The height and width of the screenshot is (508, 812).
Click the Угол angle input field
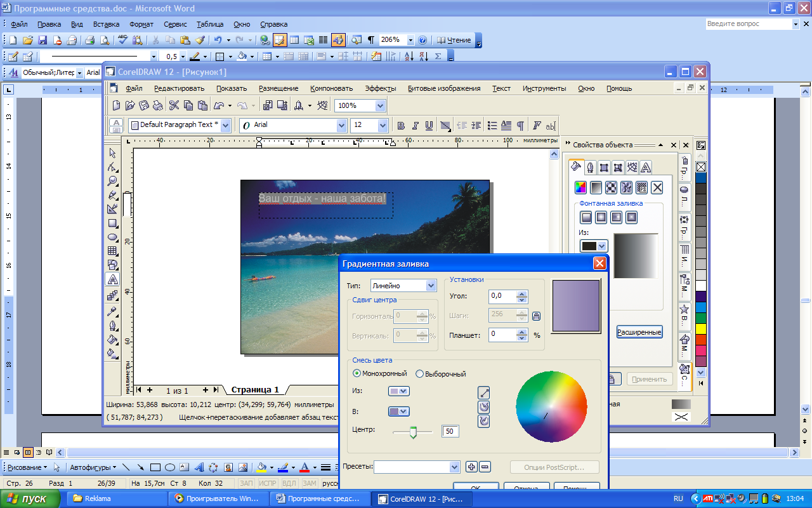(x=502, y=297)
